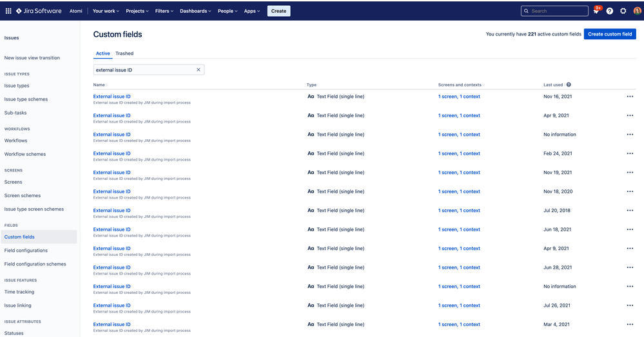Open New issue view transition
This screenshot has height=337, width=644.
[x=32, y=58]
